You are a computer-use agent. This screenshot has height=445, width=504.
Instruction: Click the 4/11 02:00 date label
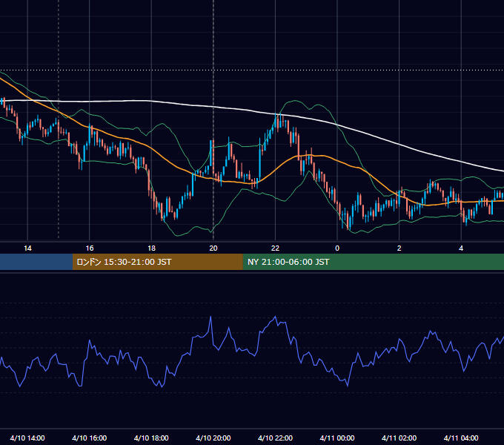click(399, 438)
